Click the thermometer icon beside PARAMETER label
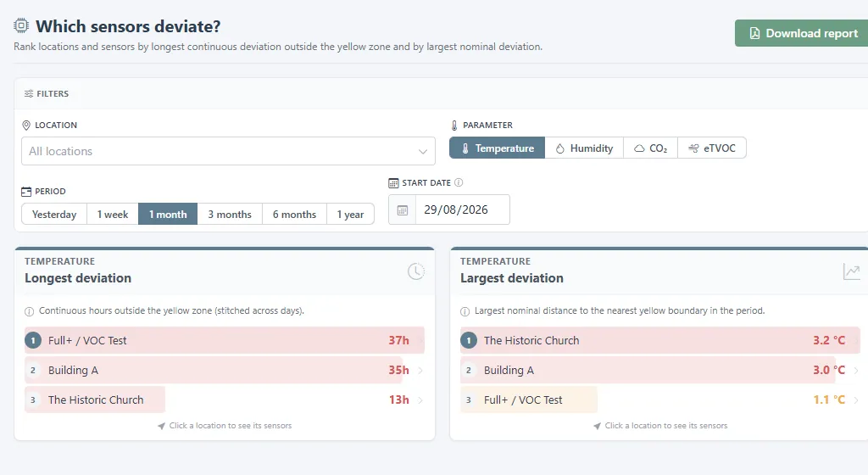Screen dimensions: 868x475 [454, 126]
